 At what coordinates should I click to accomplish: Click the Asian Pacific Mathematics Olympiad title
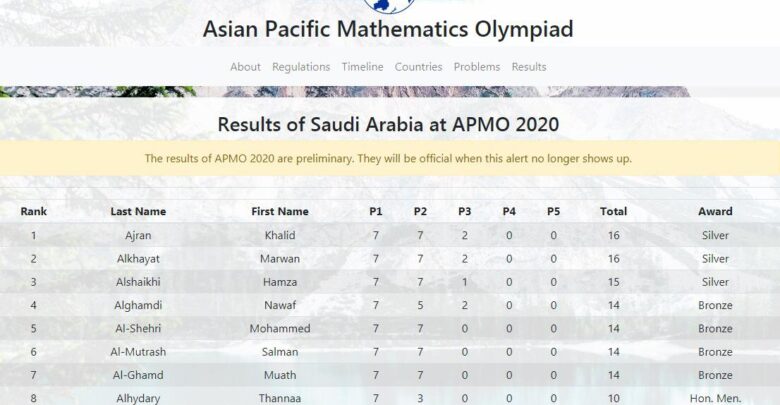click(388, 29)
